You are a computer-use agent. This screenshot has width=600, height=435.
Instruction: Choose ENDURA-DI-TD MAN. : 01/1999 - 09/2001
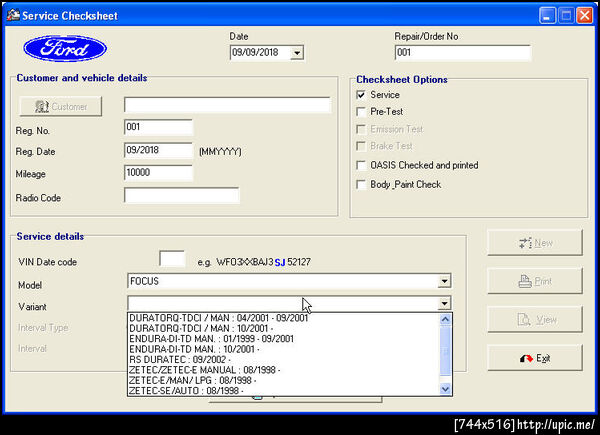coord(284,339)
